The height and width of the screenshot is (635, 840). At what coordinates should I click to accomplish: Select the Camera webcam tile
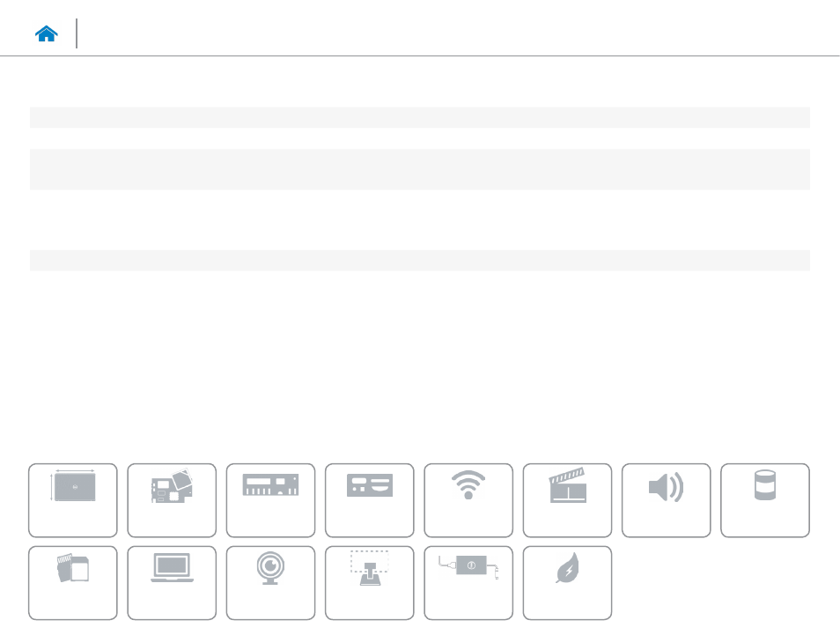click(x=270, y=583)
